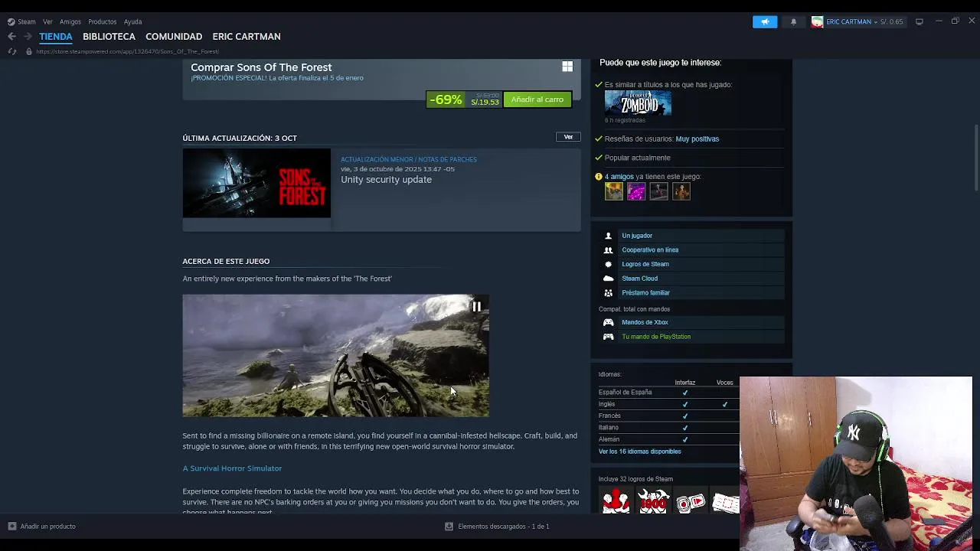Click the online co-op icon
The width and height of the screenshot is (980, 551).
point(608,250)
